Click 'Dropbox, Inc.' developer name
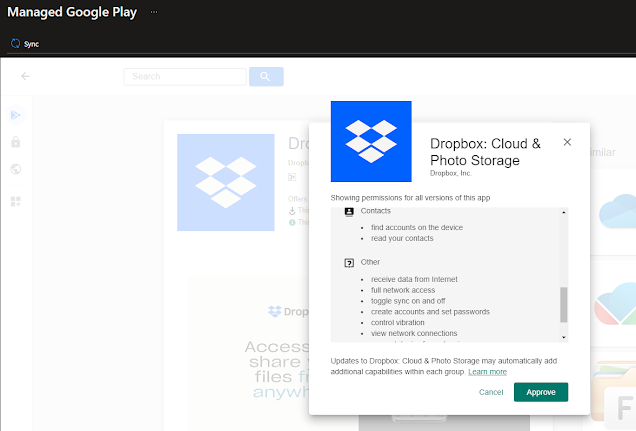Viewport: 636px width, 431px height. [451, 173]
